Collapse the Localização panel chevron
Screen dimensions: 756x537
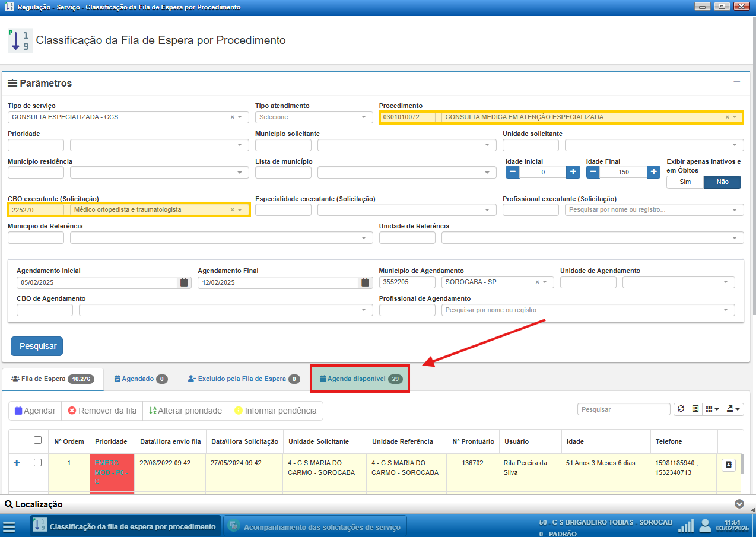pyautogui.click(x=739, y=504)
